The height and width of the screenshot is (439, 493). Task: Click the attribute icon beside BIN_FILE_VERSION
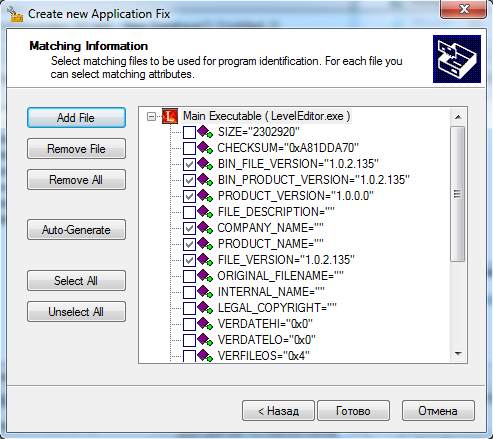[205, 164]
